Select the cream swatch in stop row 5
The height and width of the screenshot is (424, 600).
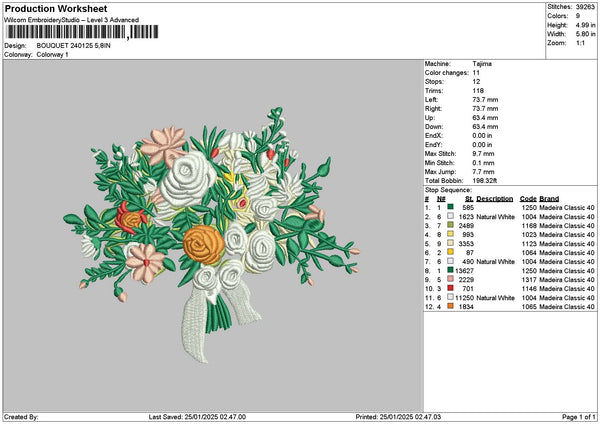450,243
